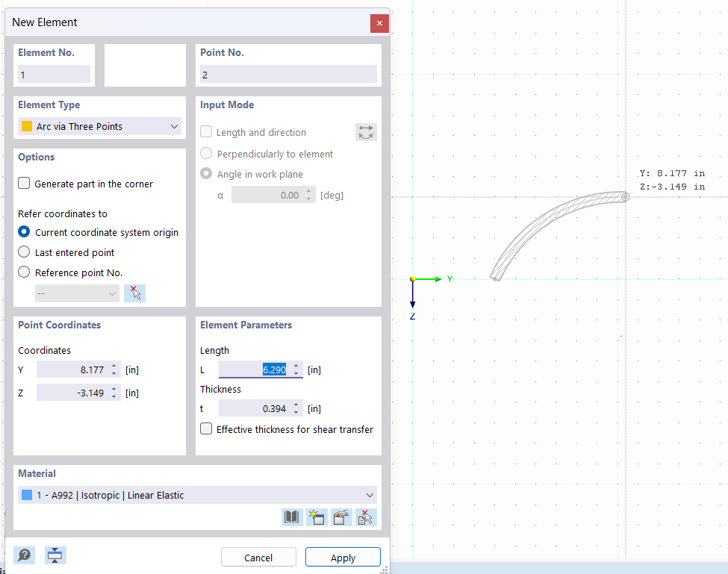Apply the new element

click(343, 557)
